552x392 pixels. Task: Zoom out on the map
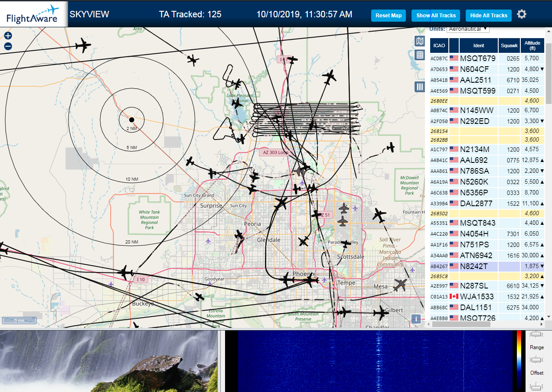8,46
